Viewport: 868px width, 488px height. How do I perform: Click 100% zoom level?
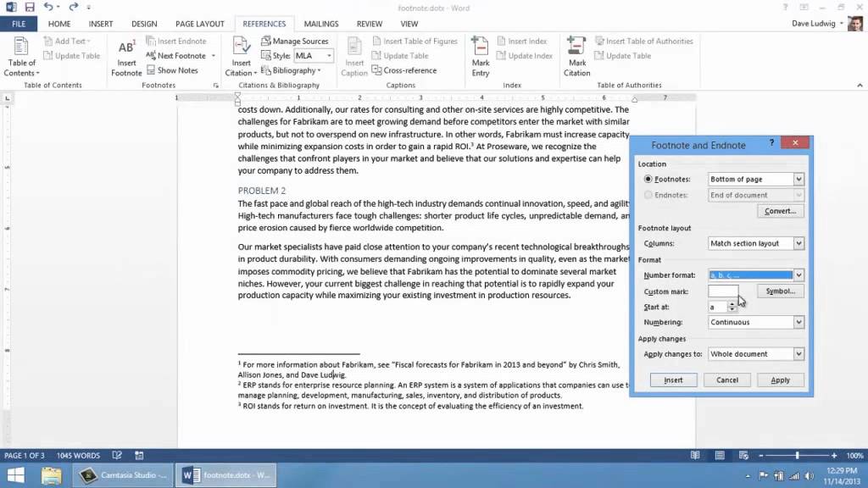854,455
